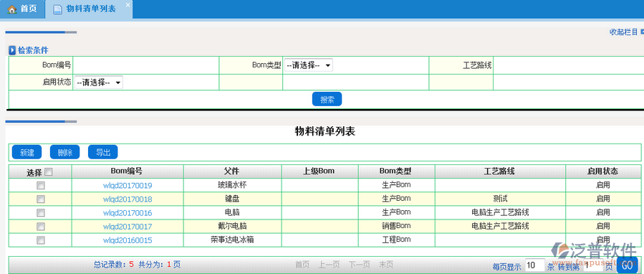644x274 pixels.
Task: Open the wlqd20170018 Bom link
Action: tap(128, 199)
